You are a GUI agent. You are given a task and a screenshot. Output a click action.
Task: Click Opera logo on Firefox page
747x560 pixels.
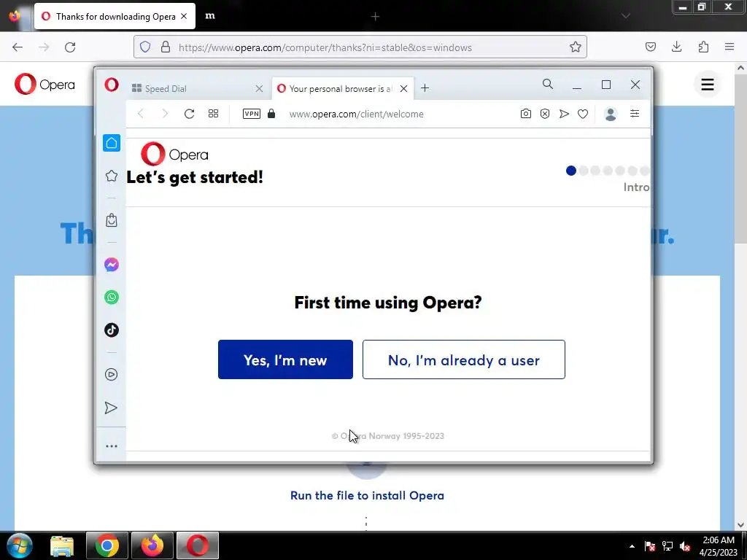click(x=44, y=85)
